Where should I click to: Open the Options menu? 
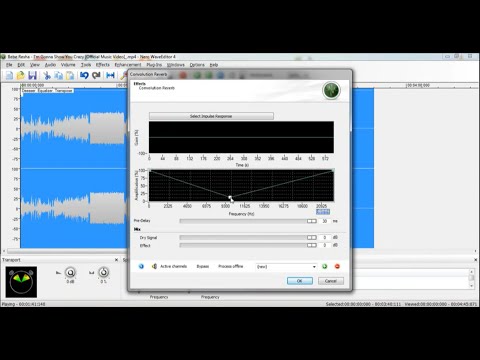point(197,65)
